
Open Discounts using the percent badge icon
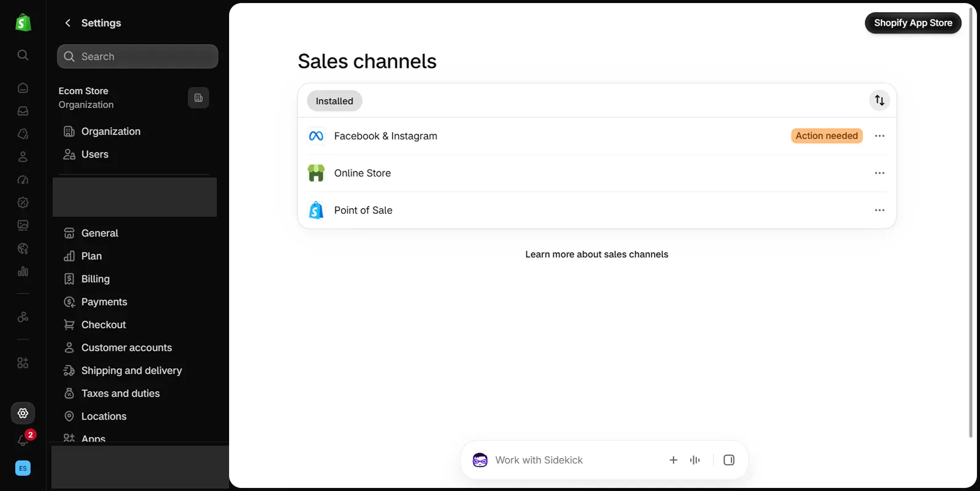pyautogui.click(x=23, y=203)
